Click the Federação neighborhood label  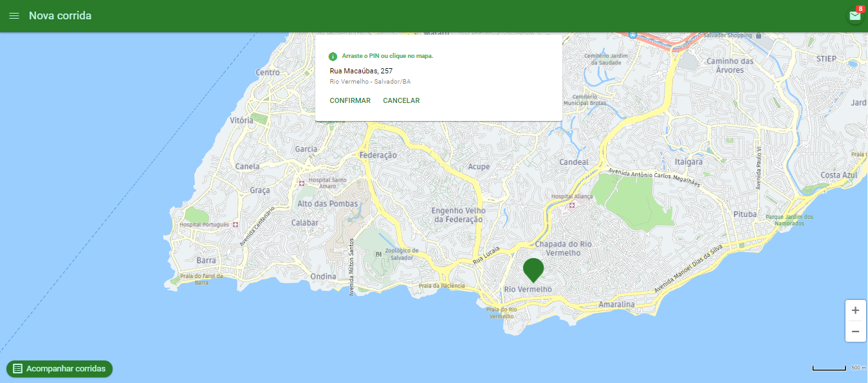[x=378, y=155]
